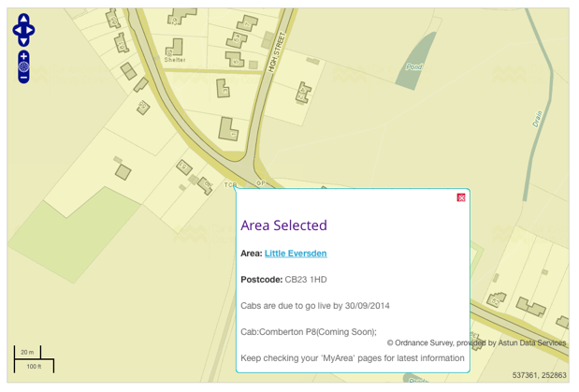Open the Little Eversden link
The height and width of the screenshot is (392, 579).
point(296,254)
